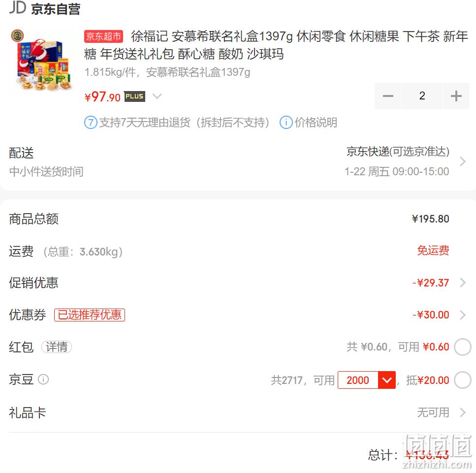The width and height of the screenshot is (476, 473).
Task: Open 促销优惠 details chevron
Action: [x=462, y=283]
